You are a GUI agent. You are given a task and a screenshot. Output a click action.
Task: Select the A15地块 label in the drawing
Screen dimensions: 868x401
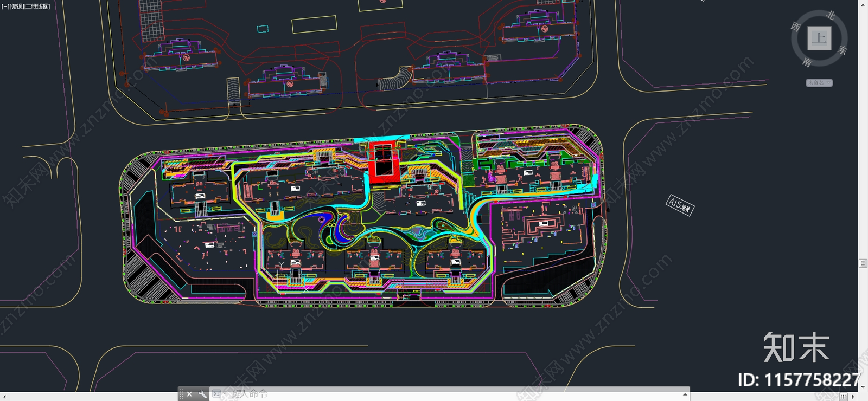pos(680,205)
